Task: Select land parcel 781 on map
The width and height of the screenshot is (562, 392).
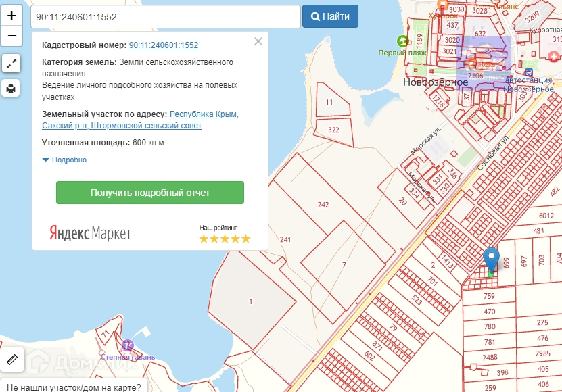Action: 490,342
